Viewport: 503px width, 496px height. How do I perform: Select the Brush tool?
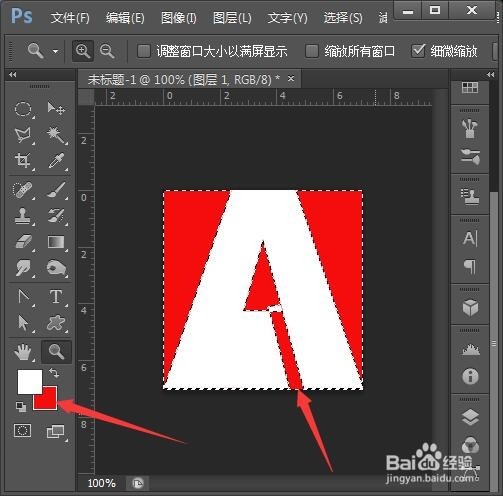[56, 190]
